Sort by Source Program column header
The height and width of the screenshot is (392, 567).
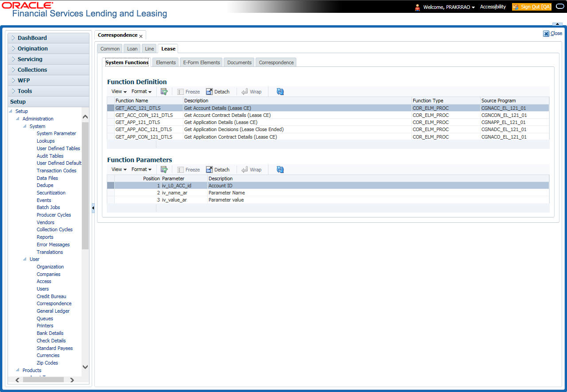(x=515, y=101)
